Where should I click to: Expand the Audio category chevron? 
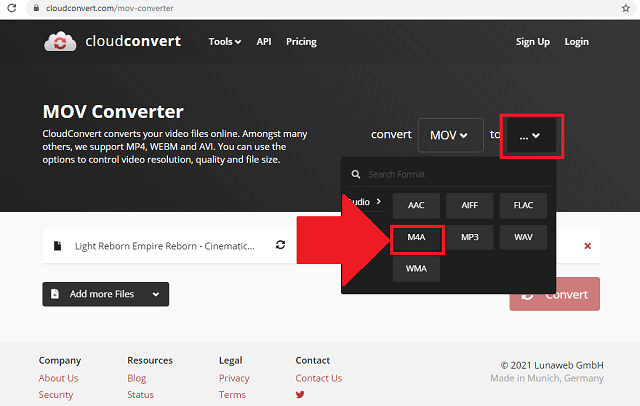379,202
